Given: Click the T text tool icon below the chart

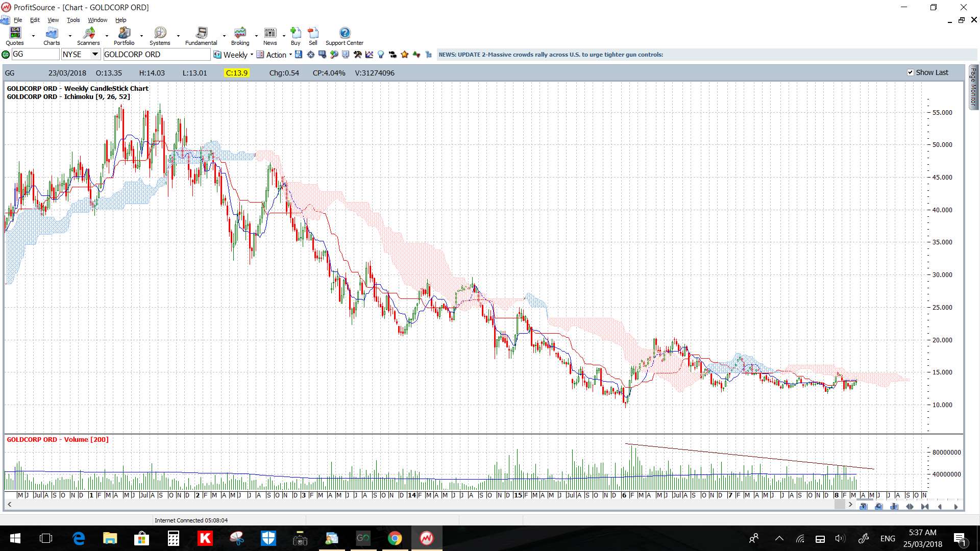Looking at the screenshot, I should coord(863,507).
